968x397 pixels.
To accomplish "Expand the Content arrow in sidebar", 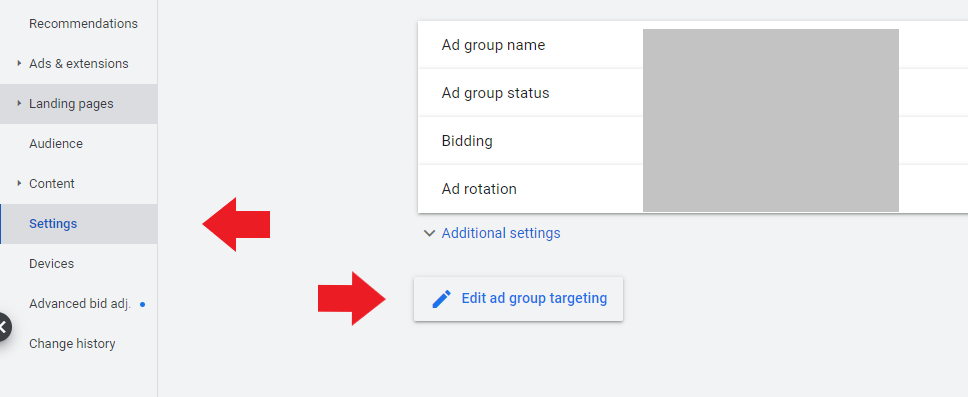I will (19, 183).
